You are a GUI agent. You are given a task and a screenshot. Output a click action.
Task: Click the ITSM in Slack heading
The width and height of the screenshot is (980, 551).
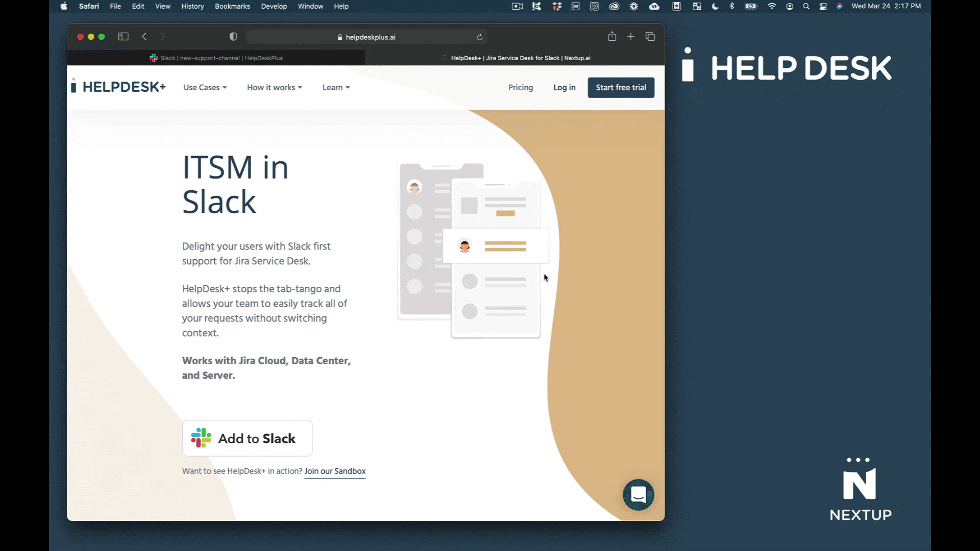(236, 184)
